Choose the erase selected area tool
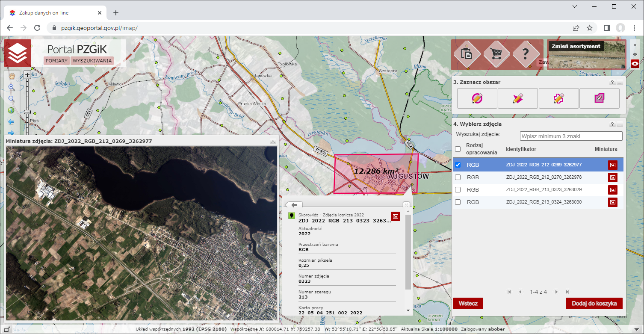Screen dimensions: 644x334 [x=599, y=98]
